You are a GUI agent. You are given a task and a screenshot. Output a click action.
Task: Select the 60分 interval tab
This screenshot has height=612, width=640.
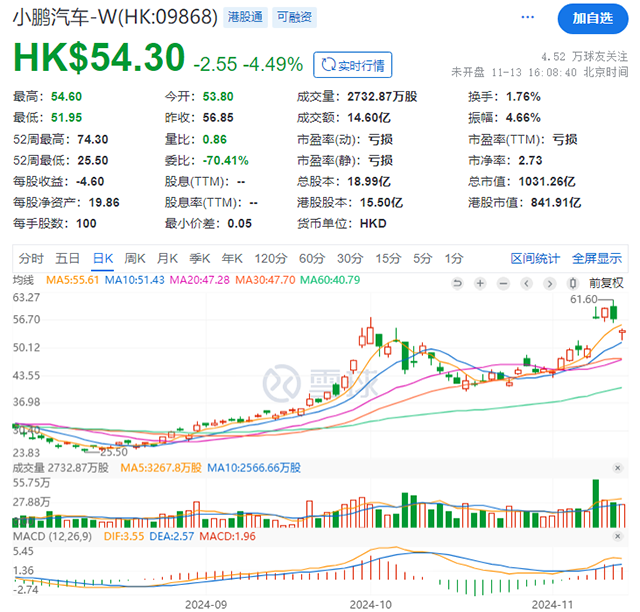click(x=312, y=258)
